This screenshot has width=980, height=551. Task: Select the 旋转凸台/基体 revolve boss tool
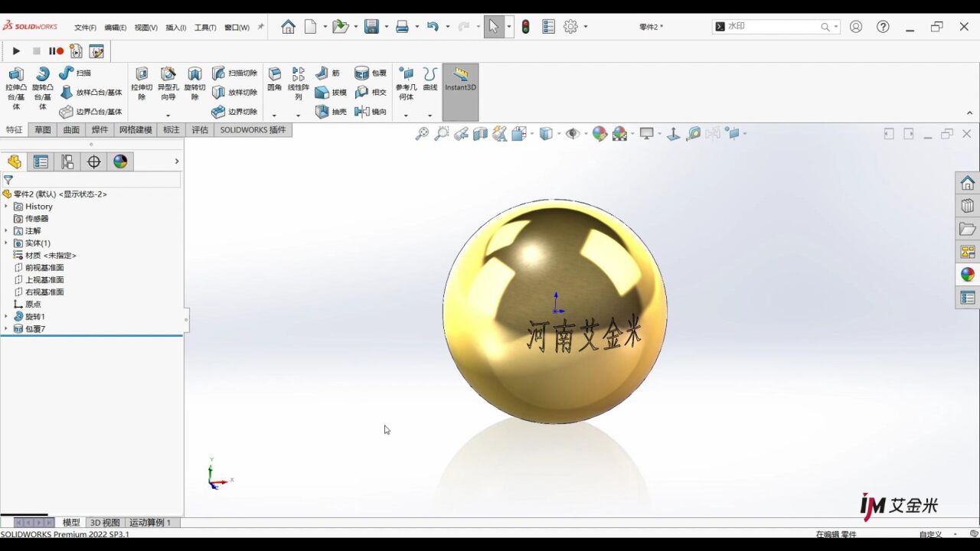click(43, 88)
